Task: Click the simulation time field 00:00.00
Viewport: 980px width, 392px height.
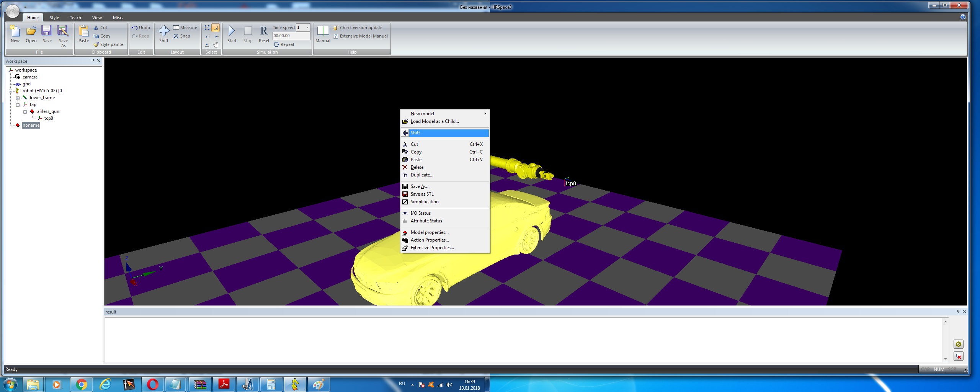Action: point(291,36)
